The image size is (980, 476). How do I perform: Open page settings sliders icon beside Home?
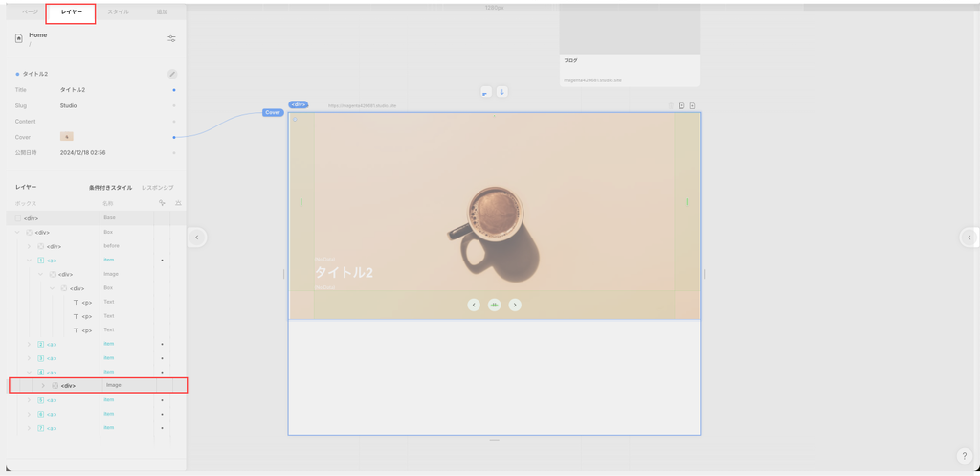tap(171, 38)
